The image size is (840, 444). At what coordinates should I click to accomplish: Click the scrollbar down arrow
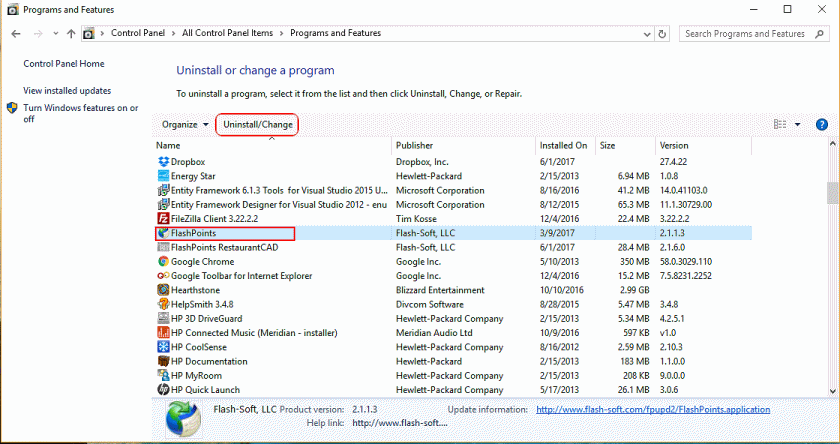(832, 392)
